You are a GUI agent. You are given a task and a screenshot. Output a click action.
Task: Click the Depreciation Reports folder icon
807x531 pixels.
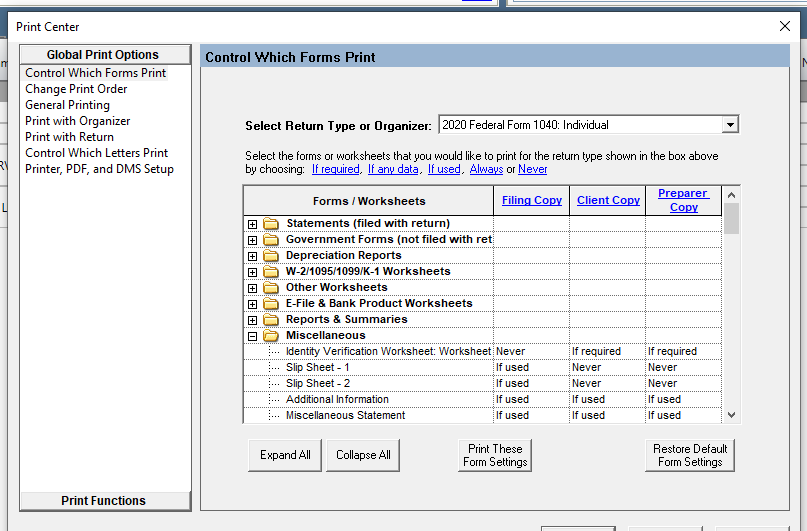tap(271, 256)
